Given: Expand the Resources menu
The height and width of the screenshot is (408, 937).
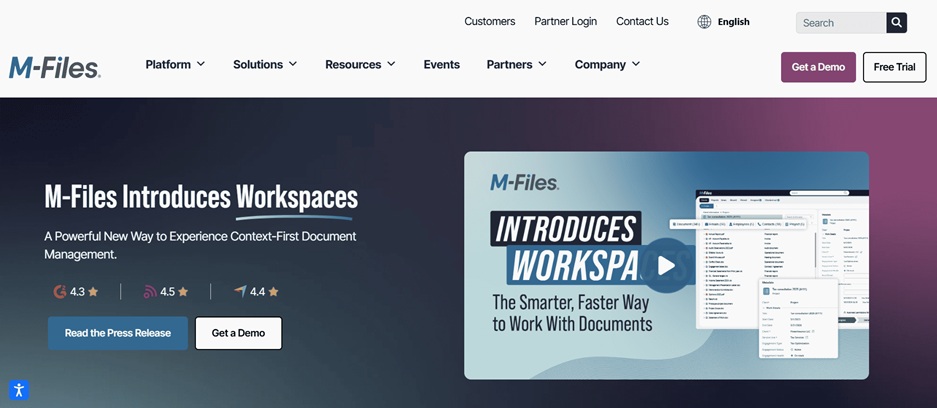Looking at the screenshot, I should (x=360, y=64).
